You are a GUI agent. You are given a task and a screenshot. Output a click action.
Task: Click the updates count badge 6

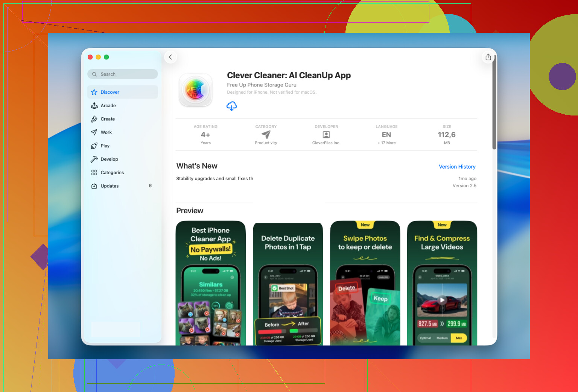[x=150, y=186]
